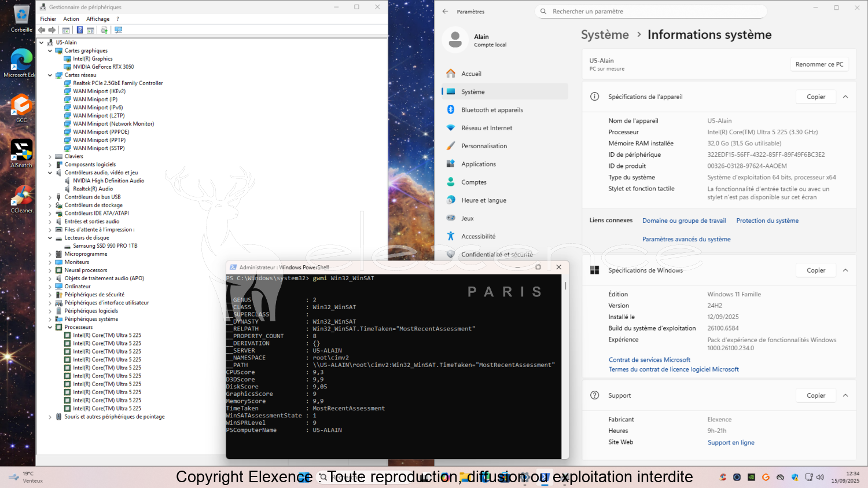Screen dimensions: 868x488
Task: Collapse the Spécifications de Windows section
Action: (x=845, y=270)
